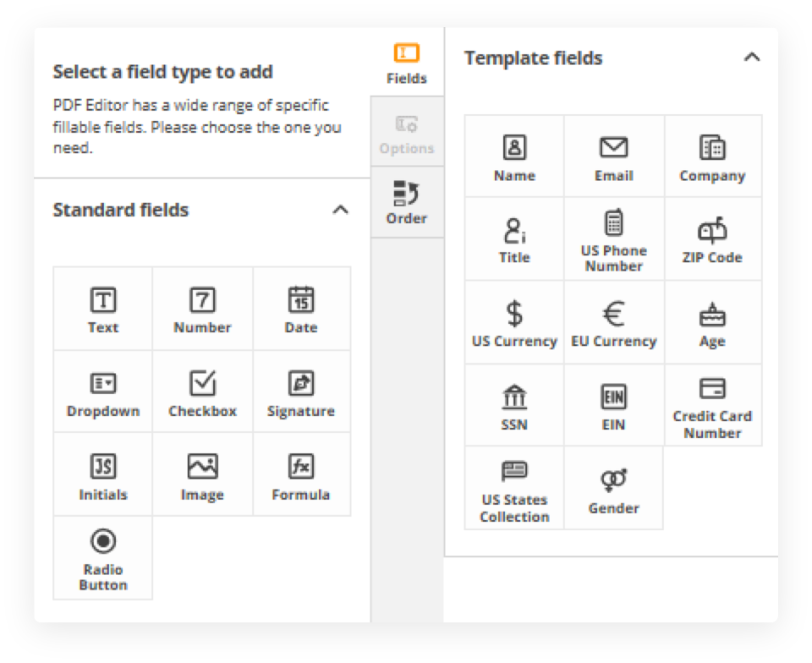This screenshot has height=663, width=812.
Task: Open the Options tab
Action: (x=407, y=134)
